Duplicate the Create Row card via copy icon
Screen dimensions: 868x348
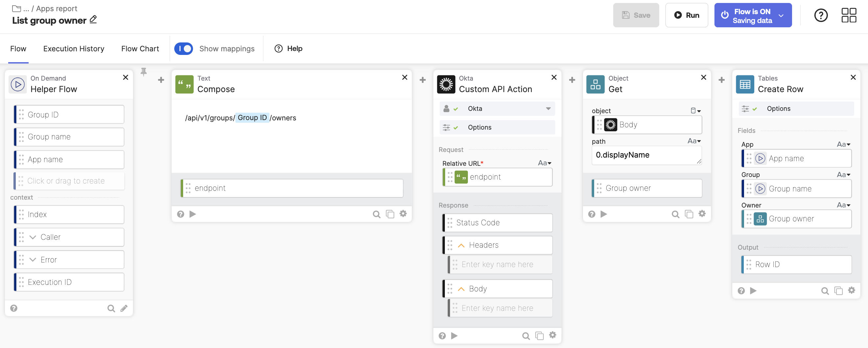838,290
